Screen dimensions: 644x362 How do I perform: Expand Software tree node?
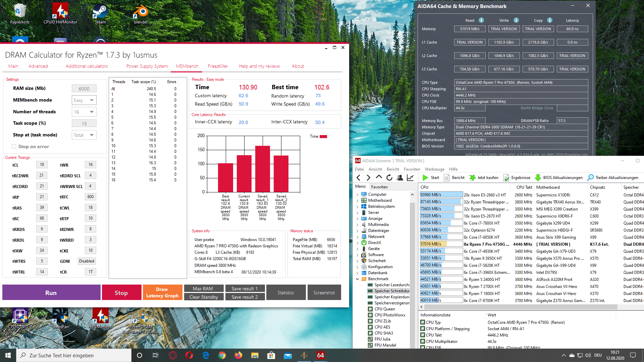(x=358, y=255)
